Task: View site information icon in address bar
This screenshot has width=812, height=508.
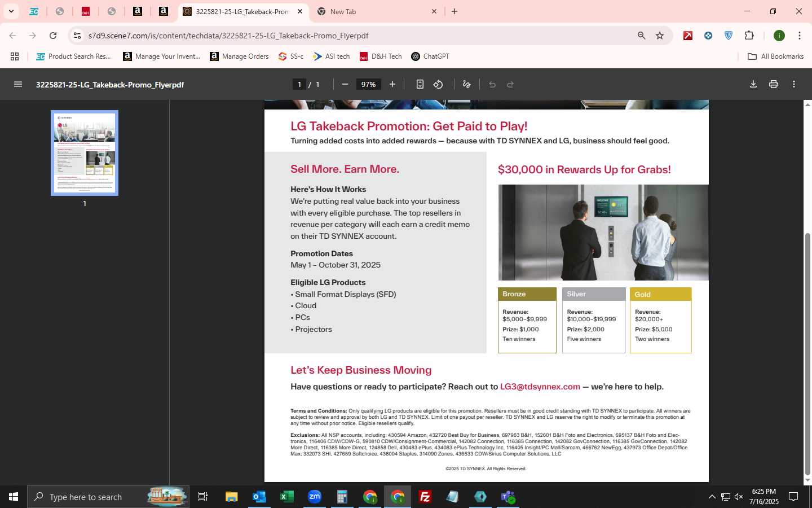Action: point(77,36)
